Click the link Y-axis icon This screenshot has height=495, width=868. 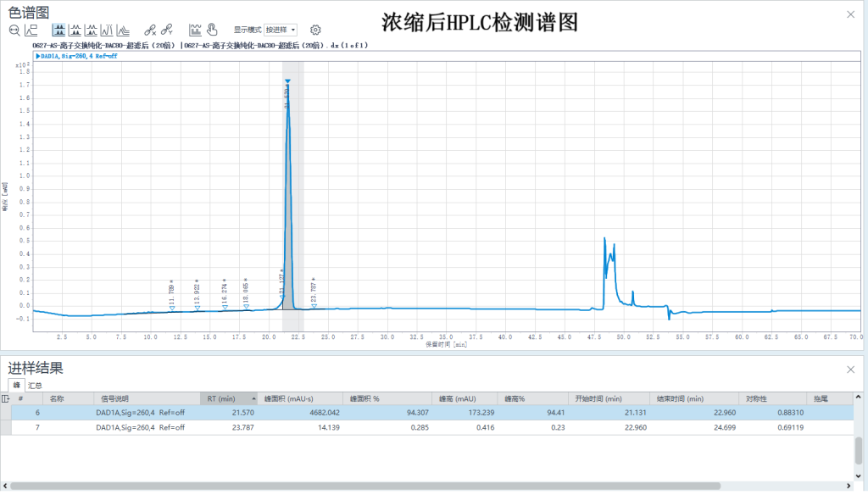click(167, 30)
